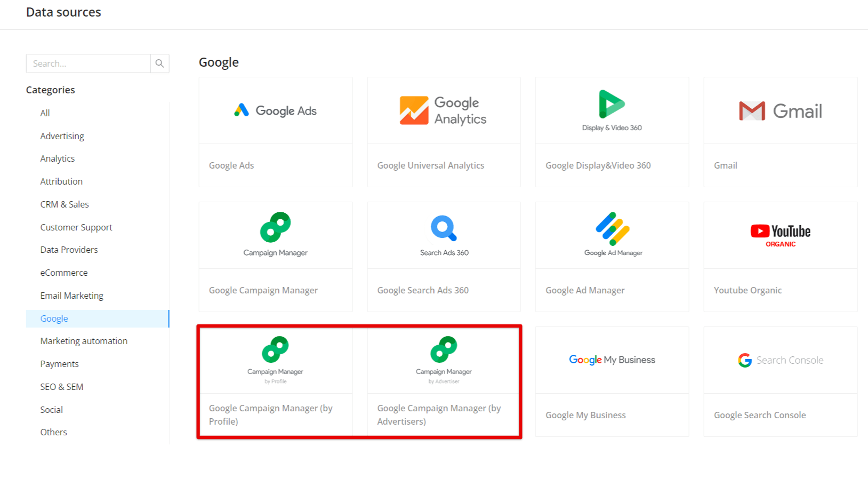This screenshot has height=478, width=868.
Task: Select the Others category
Action: point(54,432)
